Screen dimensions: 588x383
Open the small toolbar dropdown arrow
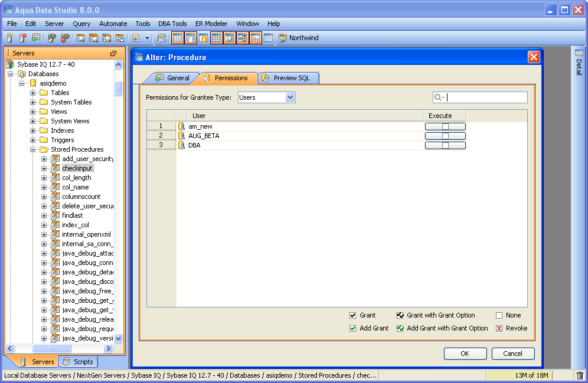tap(147, 38)
